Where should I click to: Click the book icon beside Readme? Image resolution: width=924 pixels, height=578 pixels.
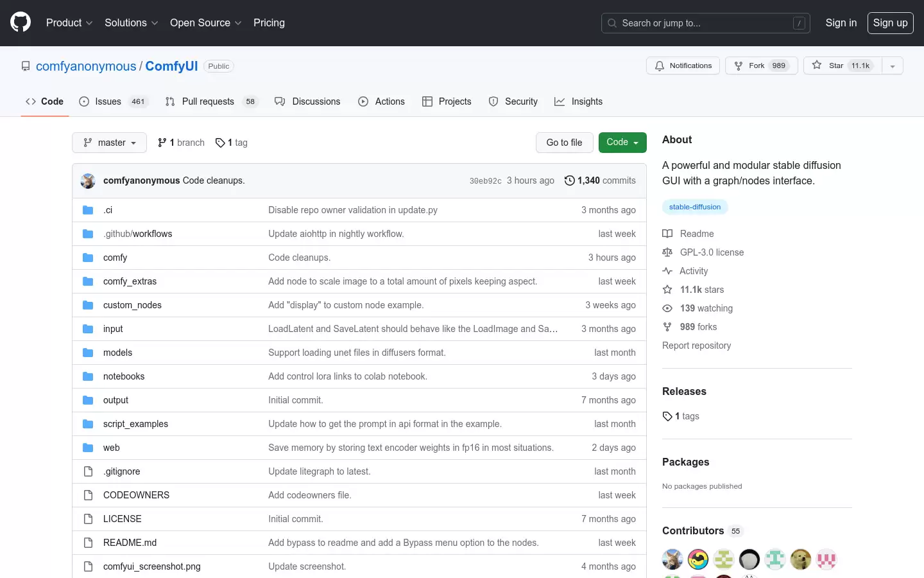[x=667, y=234]
